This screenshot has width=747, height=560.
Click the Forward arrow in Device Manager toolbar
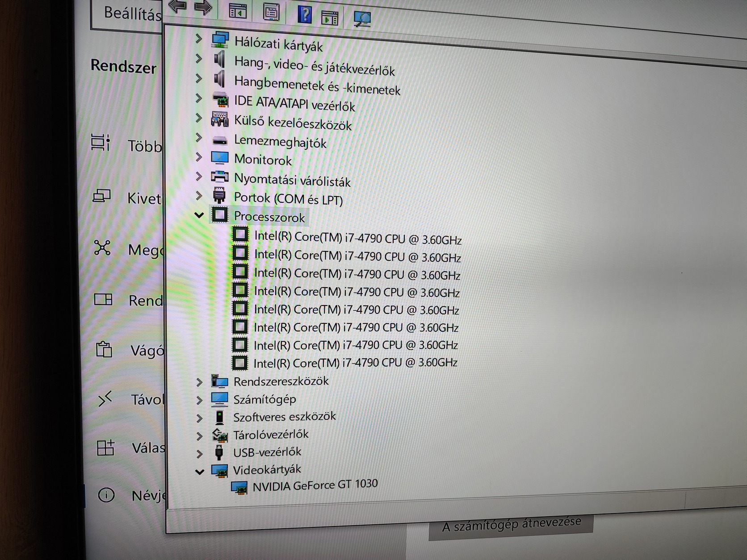pos(203,7)
